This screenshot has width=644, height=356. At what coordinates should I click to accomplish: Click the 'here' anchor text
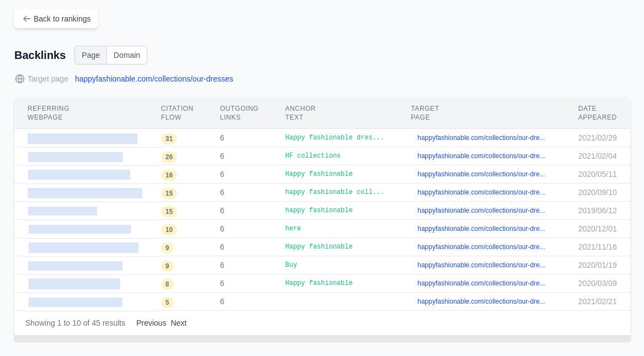point(293,229)
